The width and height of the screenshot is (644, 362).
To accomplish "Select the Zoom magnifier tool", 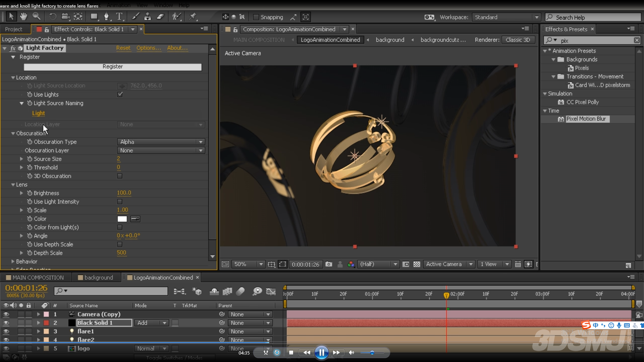I will [x=36, y=16].
